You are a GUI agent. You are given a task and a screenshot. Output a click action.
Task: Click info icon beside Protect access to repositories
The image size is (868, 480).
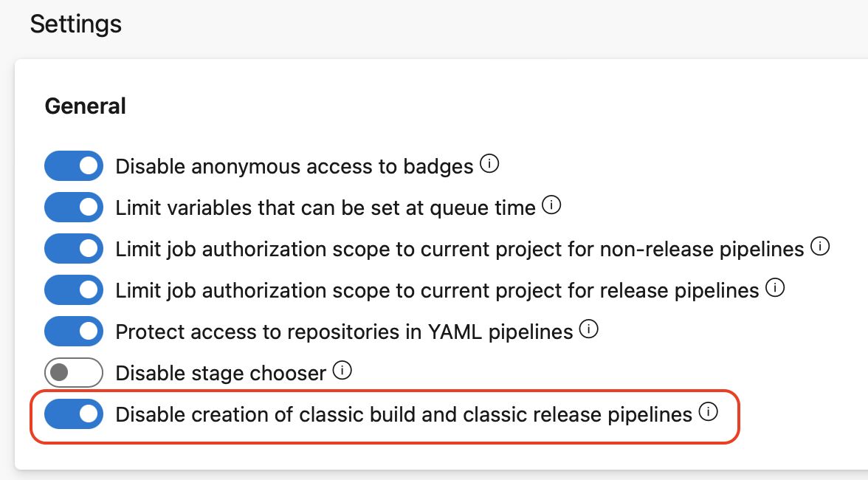[x=588, y=329]
